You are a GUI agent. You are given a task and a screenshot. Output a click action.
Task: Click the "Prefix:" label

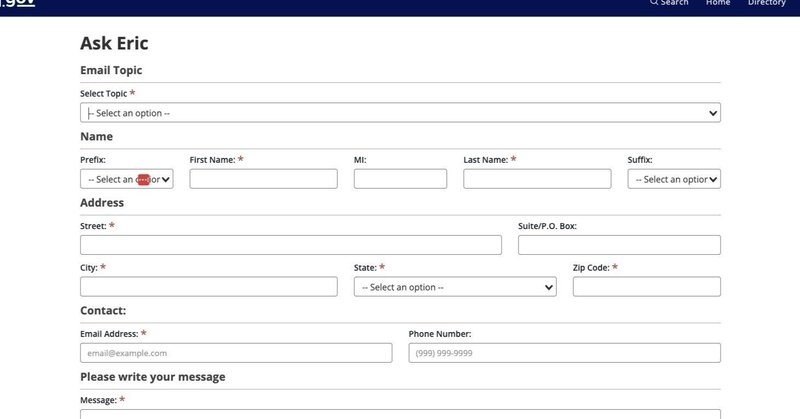[x=93, y=160]
